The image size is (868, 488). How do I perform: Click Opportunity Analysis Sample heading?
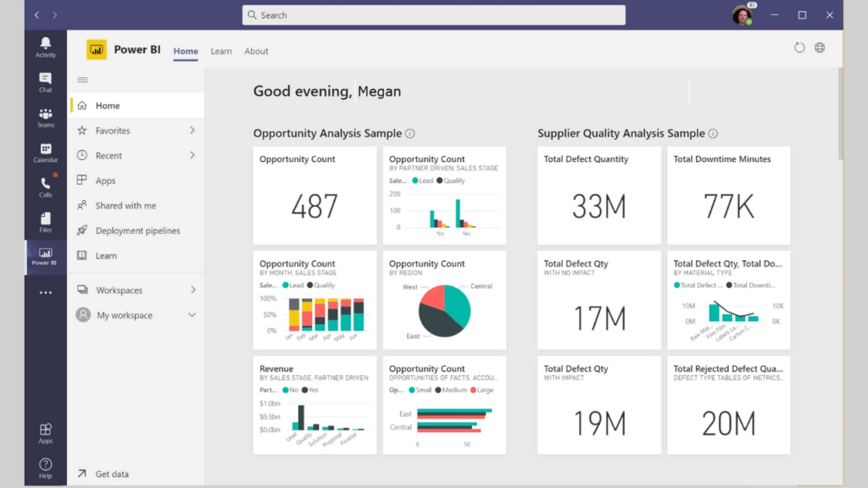[x=327, y=133]
